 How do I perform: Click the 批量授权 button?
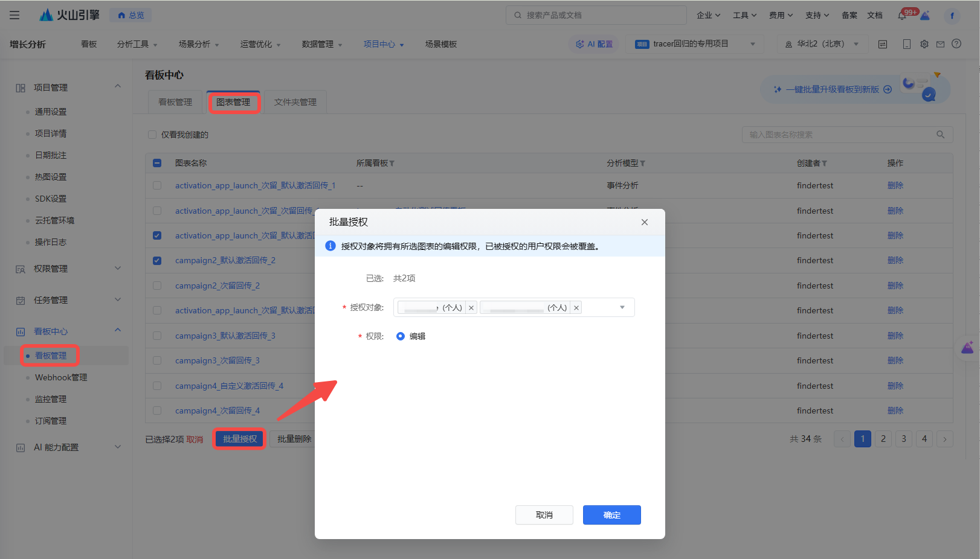click(x=240, y=439)
